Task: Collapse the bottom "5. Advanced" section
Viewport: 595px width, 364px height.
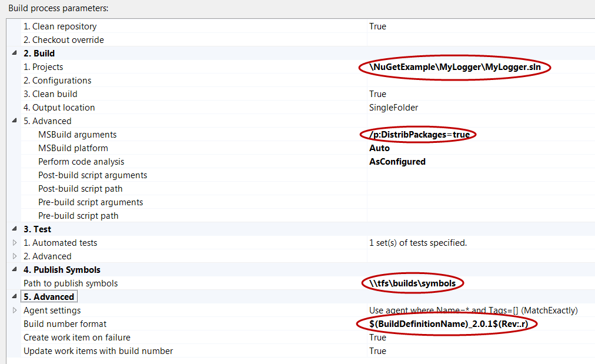Action: pos(15,296)
